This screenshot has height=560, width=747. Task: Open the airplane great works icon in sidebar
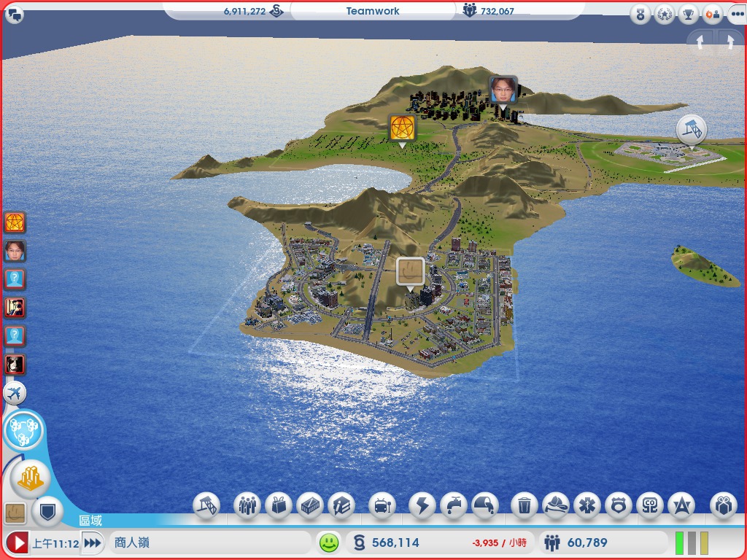15,393
